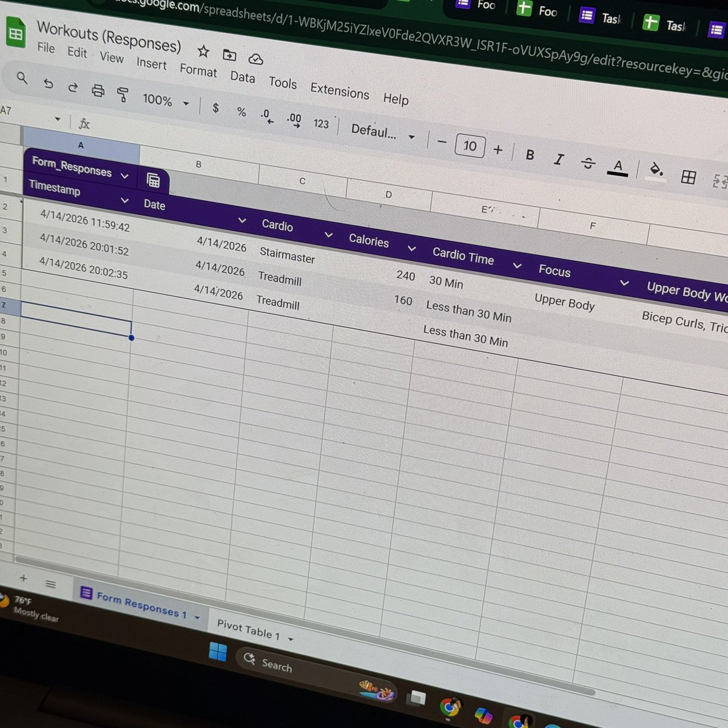Image resolution: width=728 pixels, height=728 pixels.
Task: Open the Edit menu
Action: pos(77,52)
